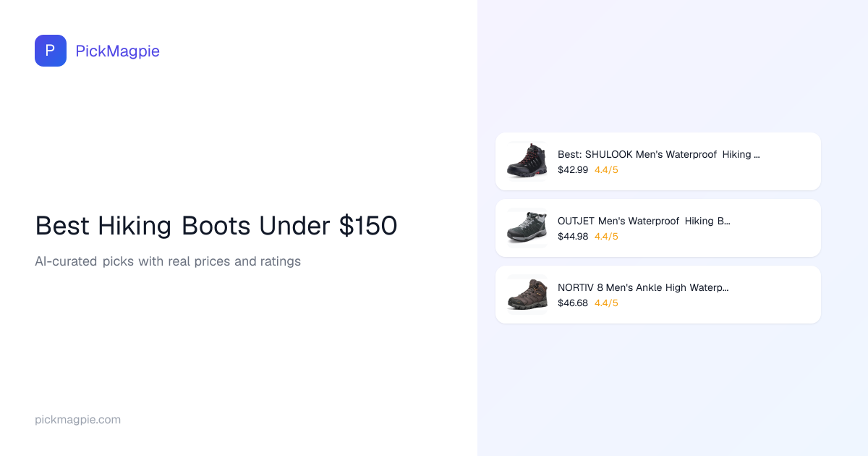Click the OUTJET 4.4/5 rating
Image resolution: width=868 pixels, height=456 pixels.
click(x=606, y=237)
